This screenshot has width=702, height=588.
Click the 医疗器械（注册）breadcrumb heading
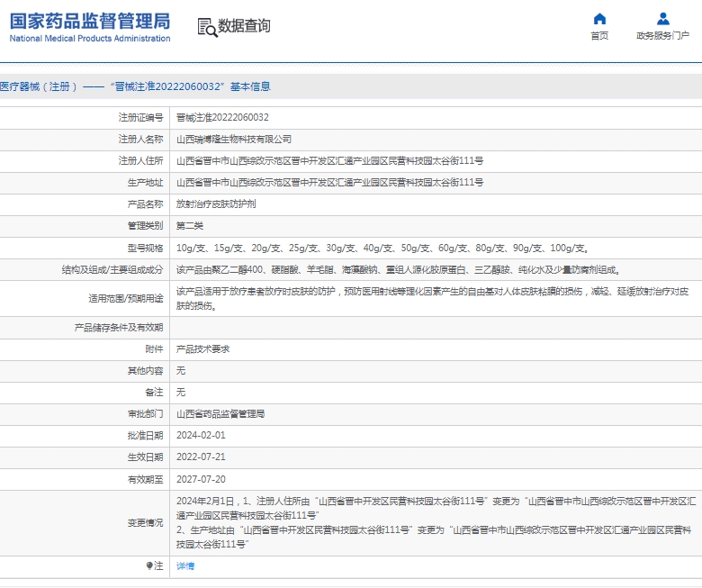point(135,86)
